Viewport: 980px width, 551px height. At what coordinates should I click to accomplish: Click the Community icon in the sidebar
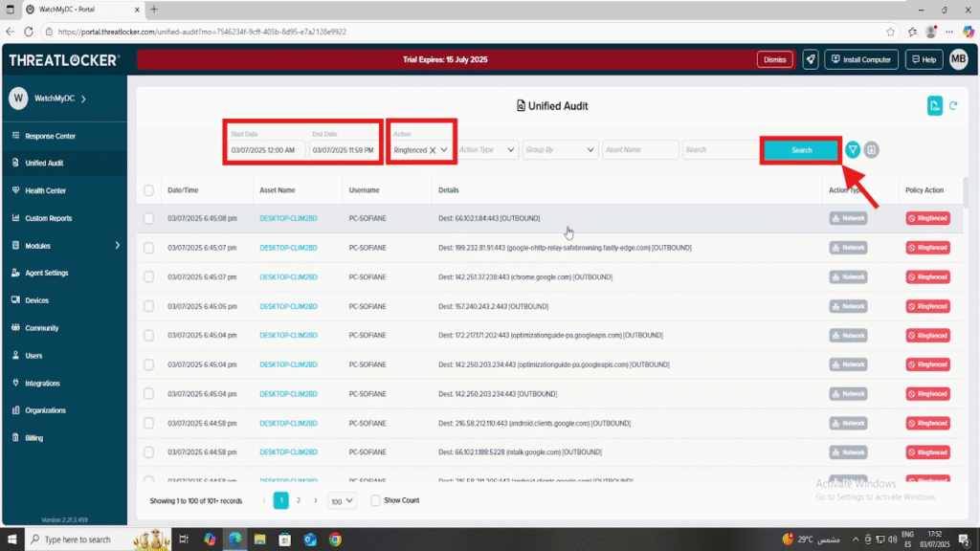point(15,328)
